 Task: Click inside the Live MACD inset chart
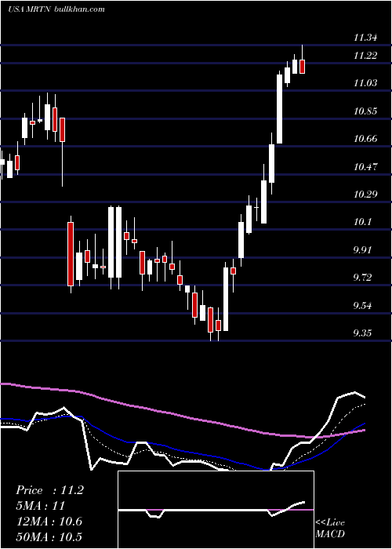click(216, 510)
